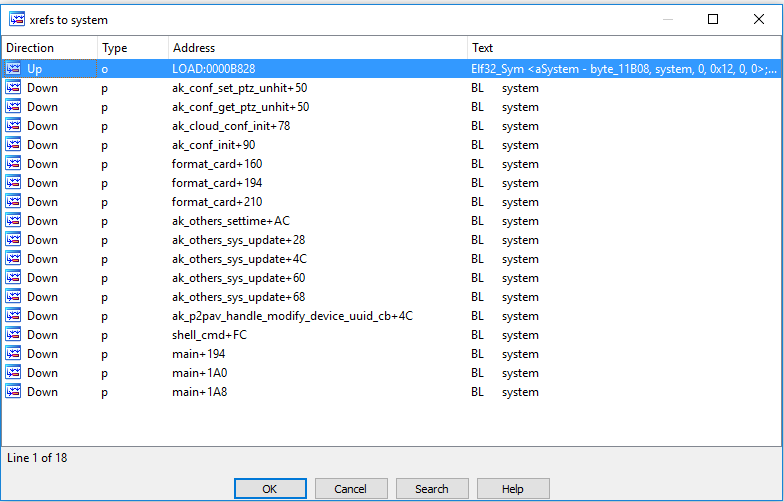This screenshot has height=502, width=784.
Task: Open the Search dialog button
Action: coord(432,488)
